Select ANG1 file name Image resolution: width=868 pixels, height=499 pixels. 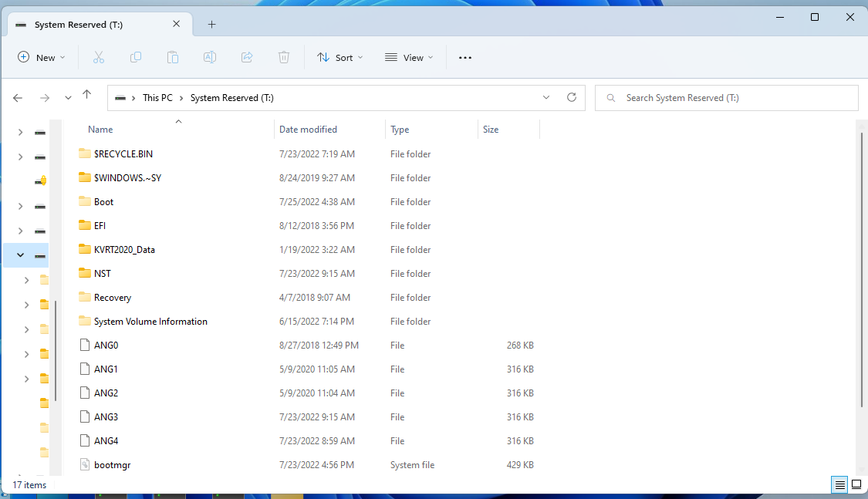pyautogui.click(x=106, y=369)
